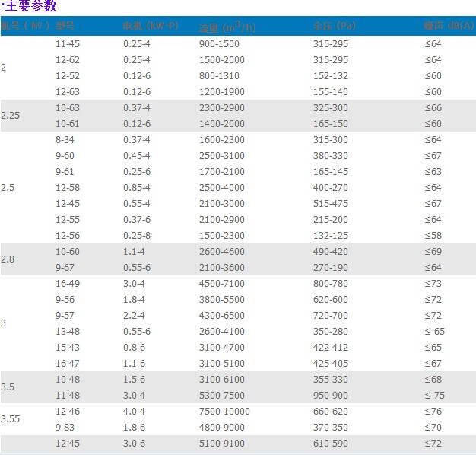This screenshot has height=455, width=476.
Task: Select noise value ≤68
Action: tap(433, 380)
